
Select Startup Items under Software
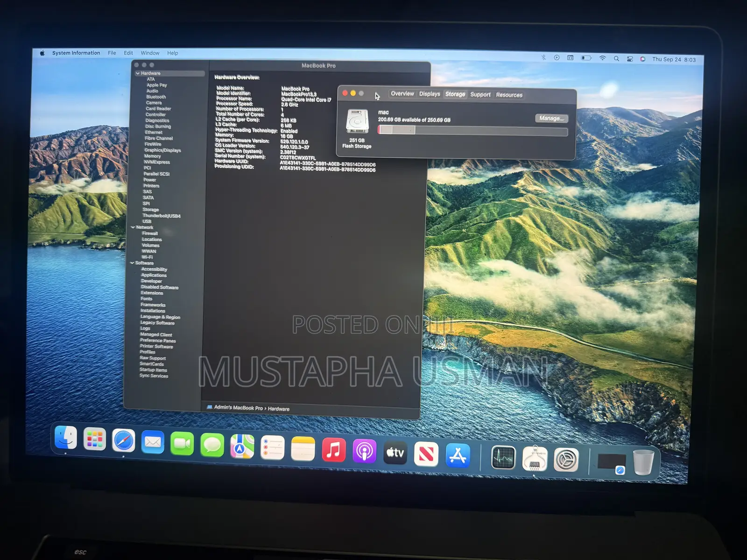153,370
